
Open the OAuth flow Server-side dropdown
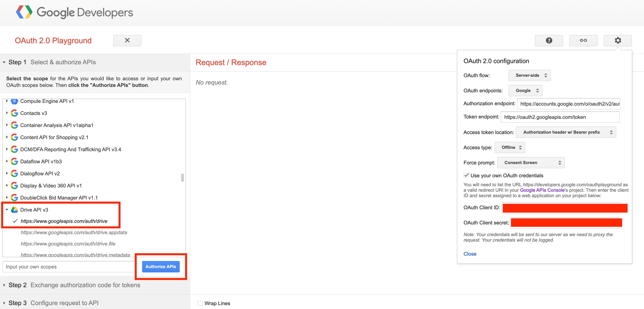(x=529, y=75)
